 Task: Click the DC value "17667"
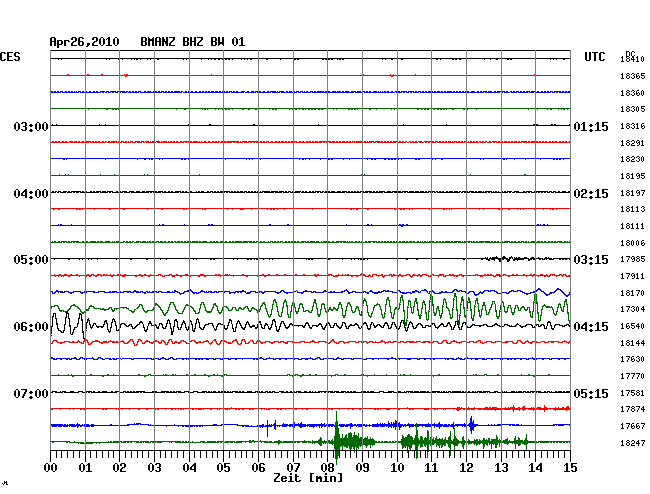[633, 426]
